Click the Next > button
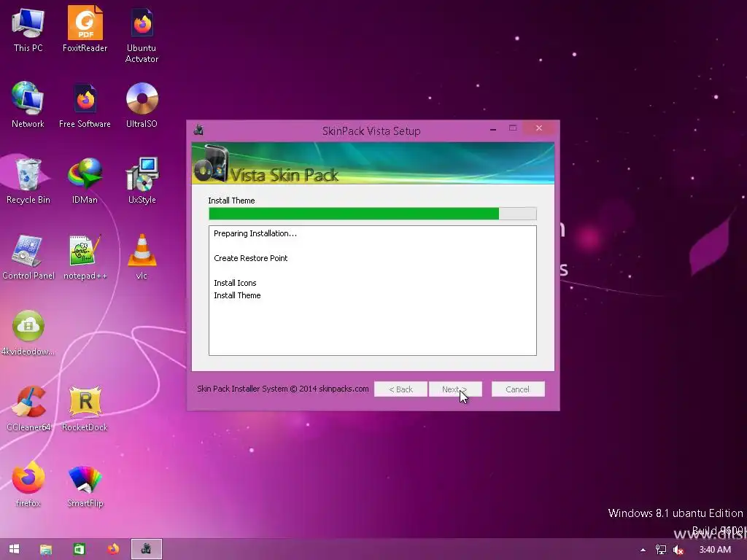Image resolution: width=747 pixels, height=560 pixels. pyautogui.click(x=455, y=389)
